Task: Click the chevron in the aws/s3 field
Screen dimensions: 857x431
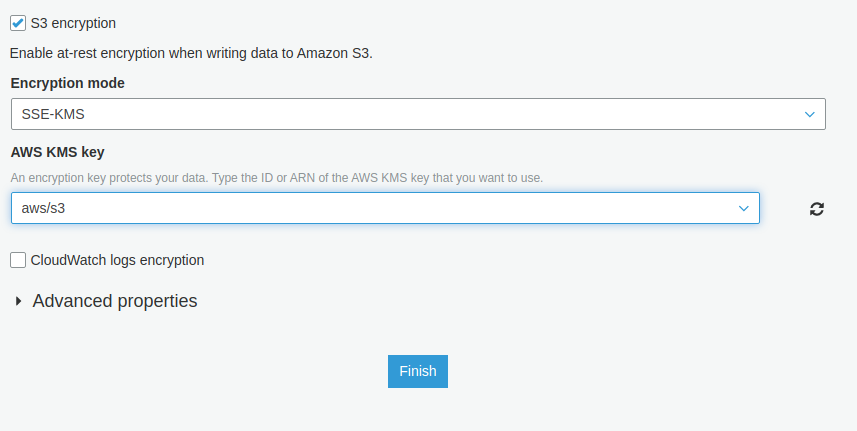Action: coord(743,208)
